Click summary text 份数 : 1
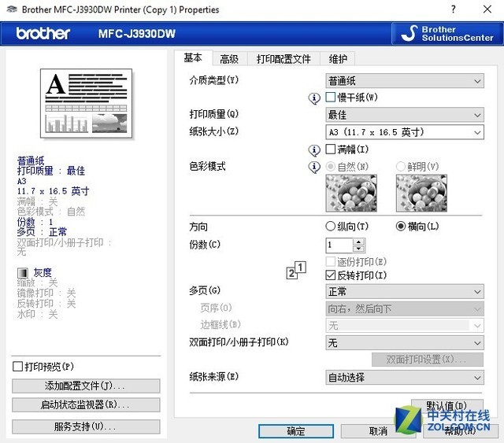 pyautogui.click(x=35, y=222)
